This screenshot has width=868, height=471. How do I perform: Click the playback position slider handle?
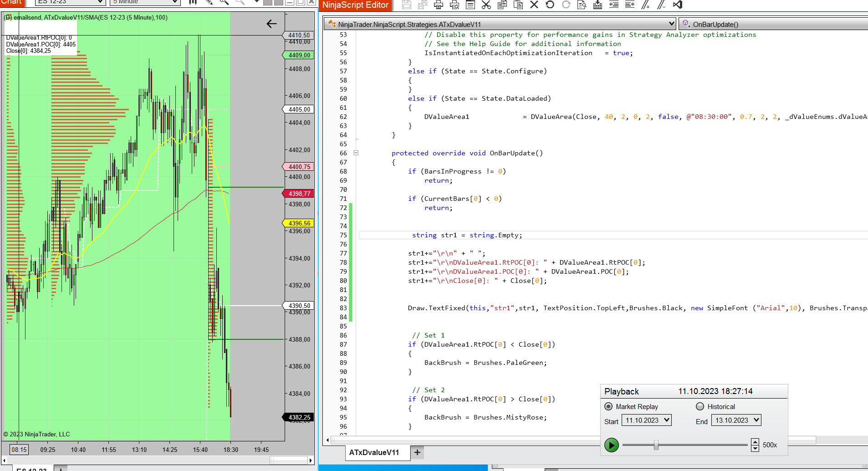coord(656,445)
